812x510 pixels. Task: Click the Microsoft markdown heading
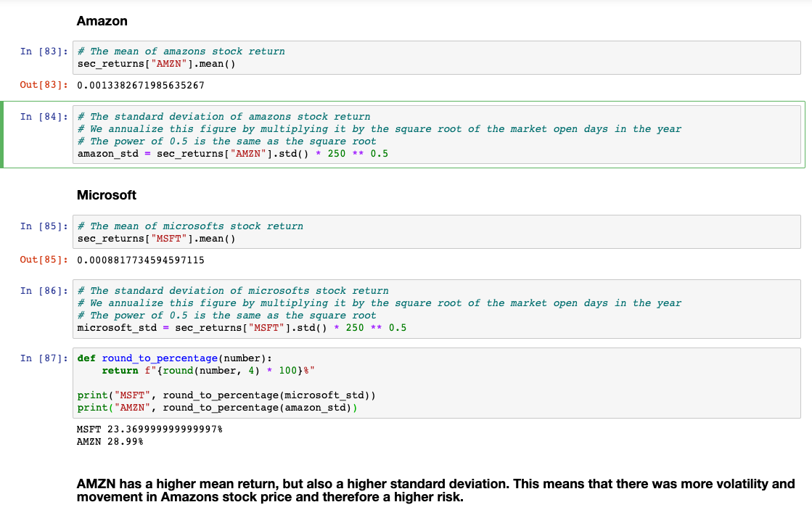point(107,195)
